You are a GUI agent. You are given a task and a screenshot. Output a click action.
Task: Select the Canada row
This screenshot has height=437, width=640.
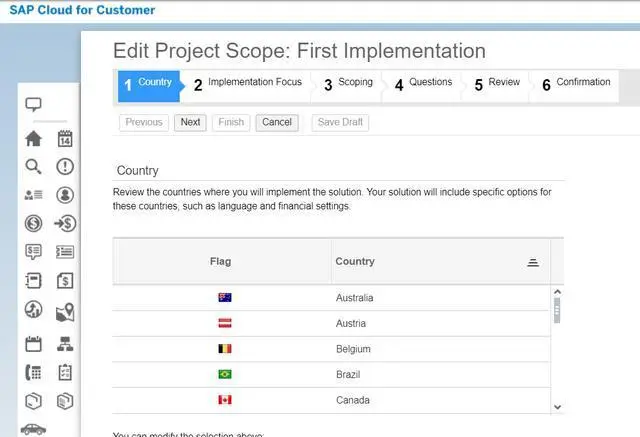pyautogui.click(x=331, y=400)
